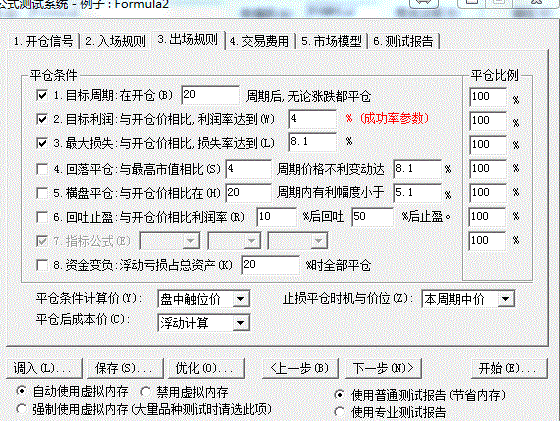This screenshot has width=560, height=421.
Task: Click the 周期后,无论涨跌都平仓 text
Action: tap(309, 96)
